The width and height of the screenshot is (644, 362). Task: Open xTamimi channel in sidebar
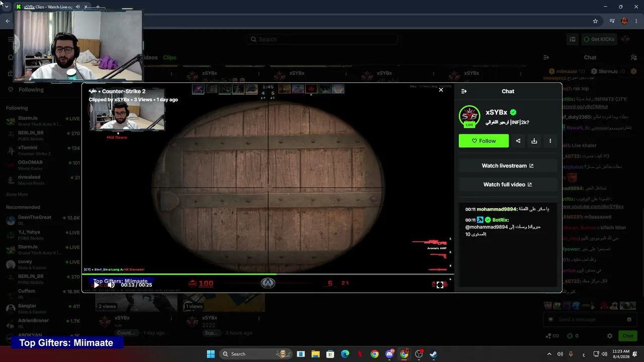coord(43,151)
